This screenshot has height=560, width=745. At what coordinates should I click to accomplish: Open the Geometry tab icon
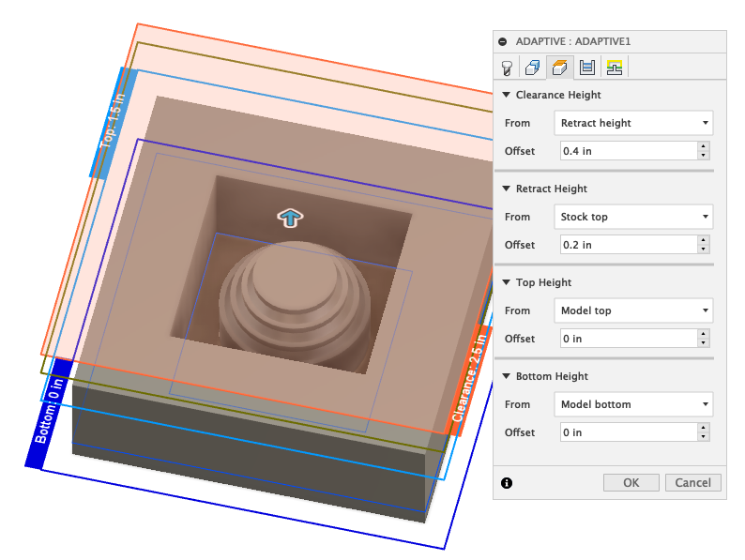(533, 68)
